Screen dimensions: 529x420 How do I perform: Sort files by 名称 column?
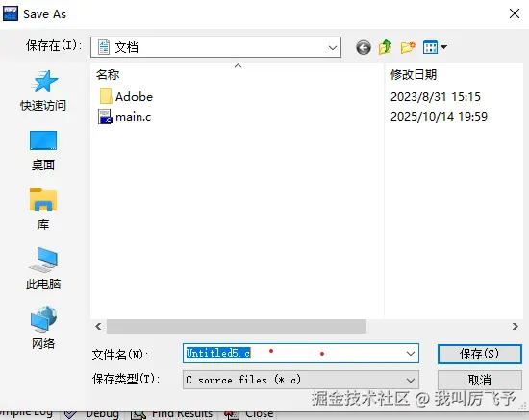coord(108,74)
